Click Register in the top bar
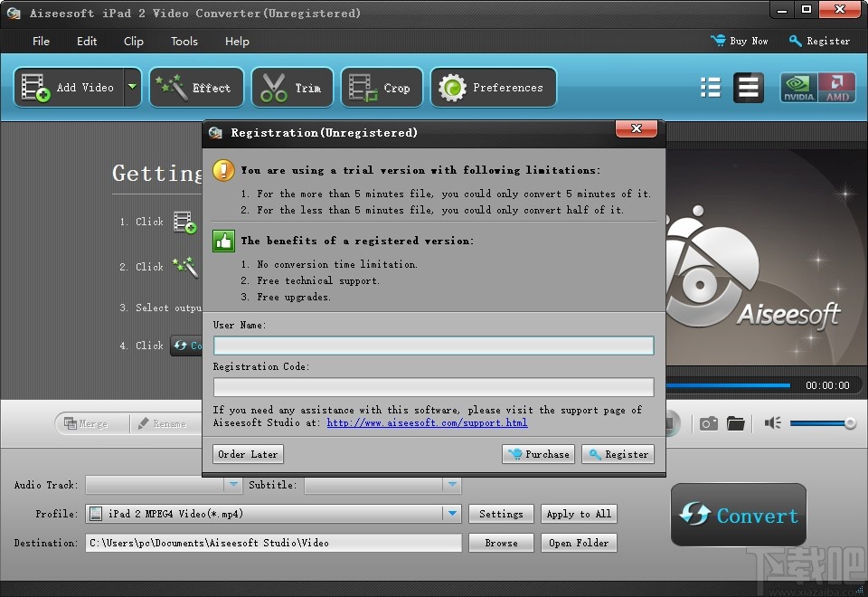This screenshot has height=597, width=868. 820,41
